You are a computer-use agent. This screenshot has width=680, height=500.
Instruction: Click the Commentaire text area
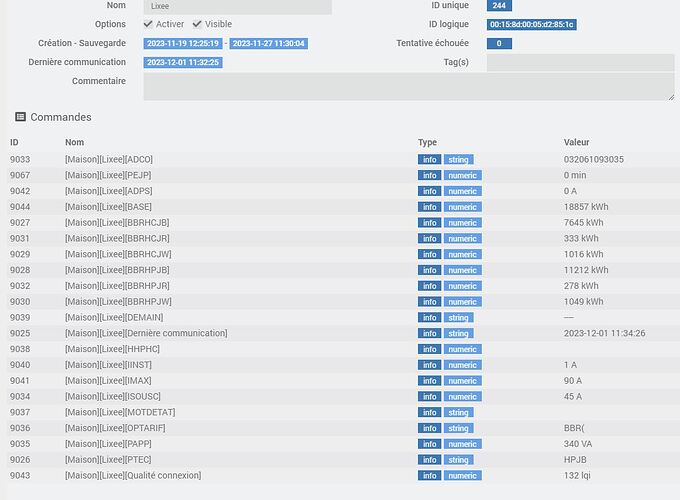409,87
